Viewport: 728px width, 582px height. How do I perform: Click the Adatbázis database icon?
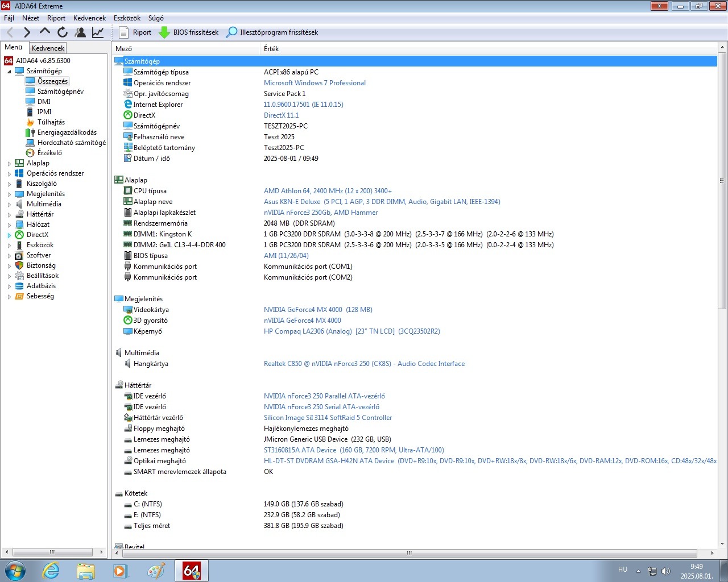click(x=19, y=286)
